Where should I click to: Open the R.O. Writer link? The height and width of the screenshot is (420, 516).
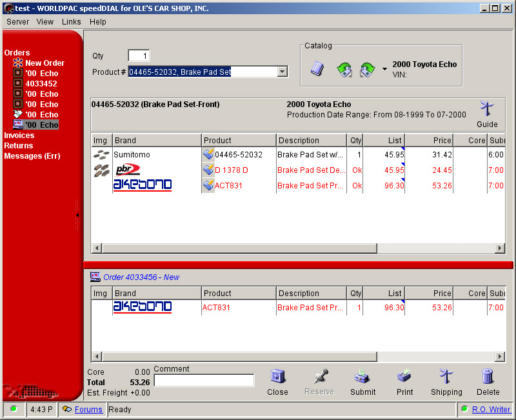tap(491, 410)
